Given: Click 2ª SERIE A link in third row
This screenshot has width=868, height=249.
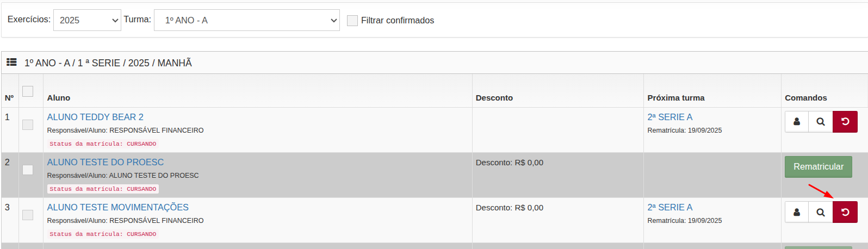Looking at the screenshot, I should pyautogui.click(x=669, y=207).
